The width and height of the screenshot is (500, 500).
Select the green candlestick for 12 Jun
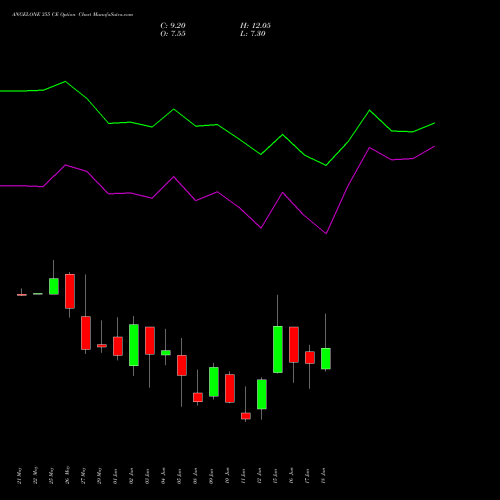pos(262,394)
